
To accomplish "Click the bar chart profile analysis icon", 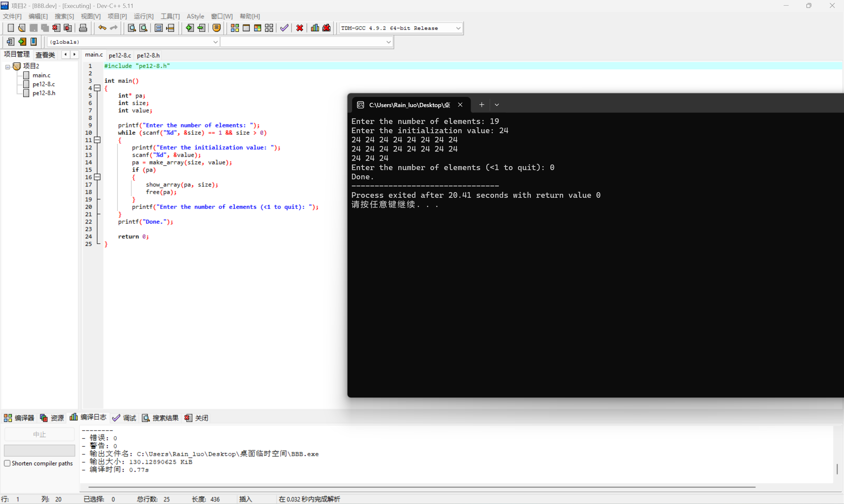I will [x=315, y=28].
